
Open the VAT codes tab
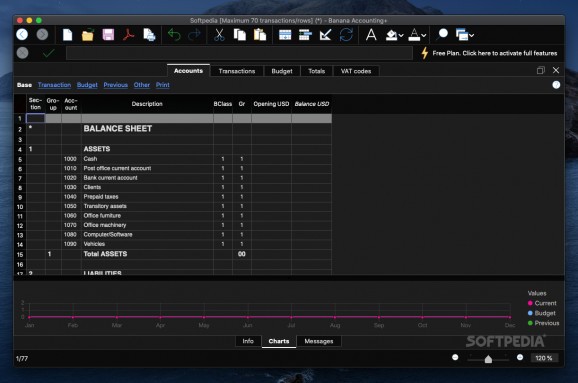click(356, 71)
